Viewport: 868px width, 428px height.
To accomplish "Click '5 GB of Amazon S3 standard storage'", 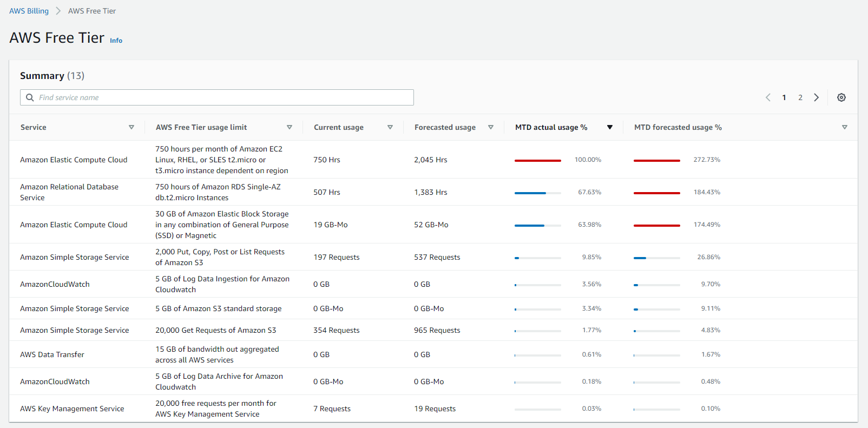I will coord(219,308).
